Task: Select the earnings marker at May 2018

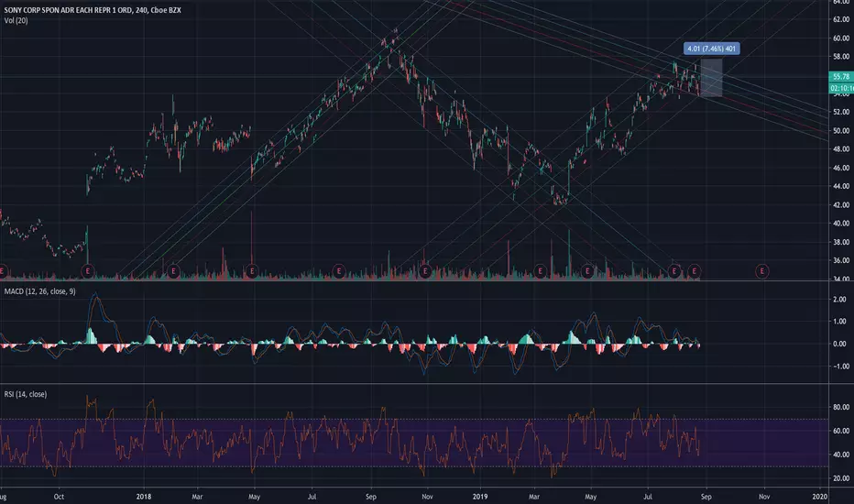Action: (x=252, y=271)
